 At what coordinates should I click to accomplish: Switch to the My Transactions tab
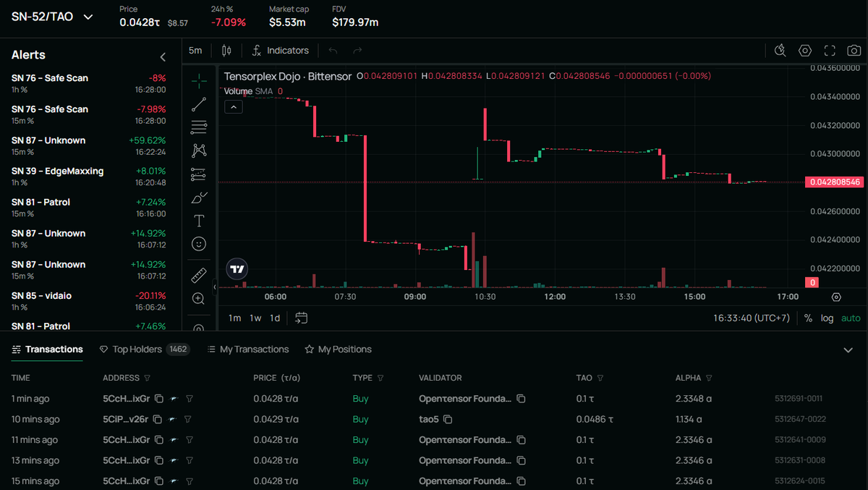pos(247,350)
